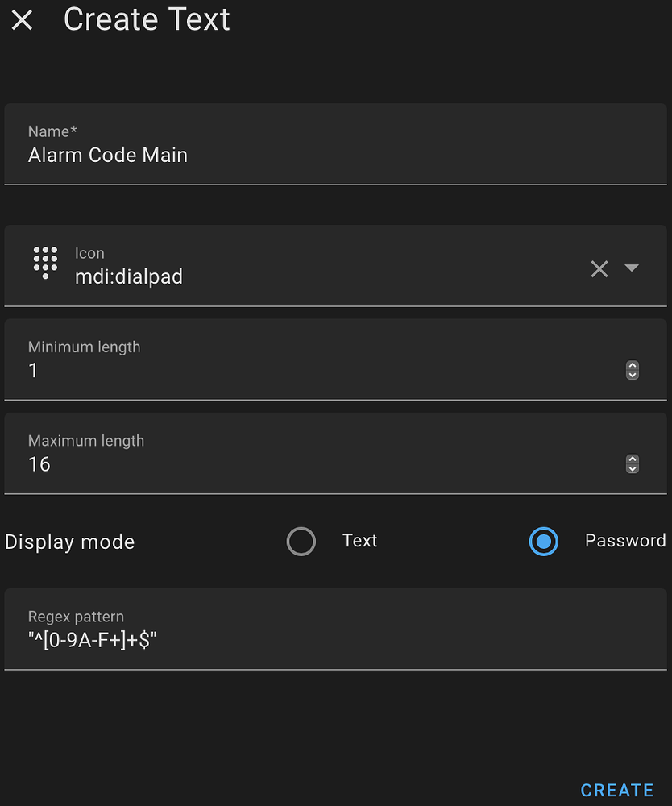Decrement Maximum length using the down arrow
The image size is (672, 806).
point(632,468)
